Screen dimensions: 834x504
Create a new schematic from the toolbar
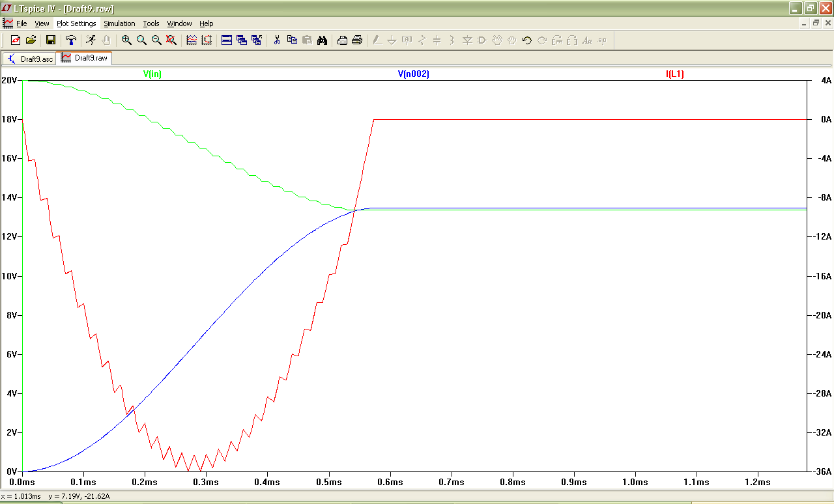16,40
